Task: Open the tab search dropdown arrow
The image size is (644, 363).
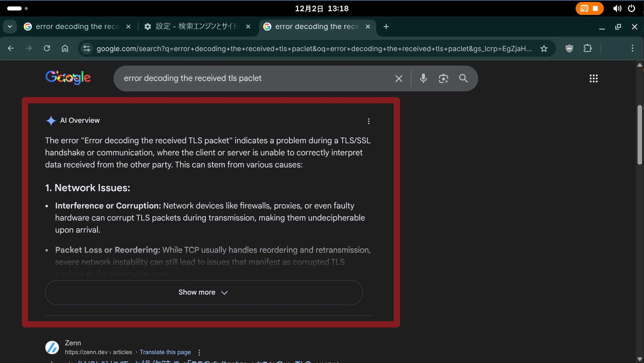Action: (x=10, y=27)
